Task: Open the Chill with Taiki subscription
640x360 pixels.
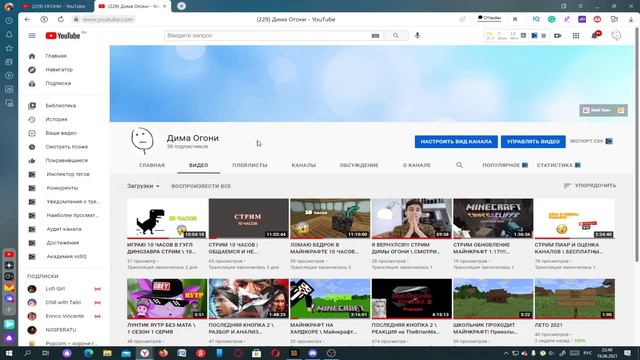Action: (63, 302)
